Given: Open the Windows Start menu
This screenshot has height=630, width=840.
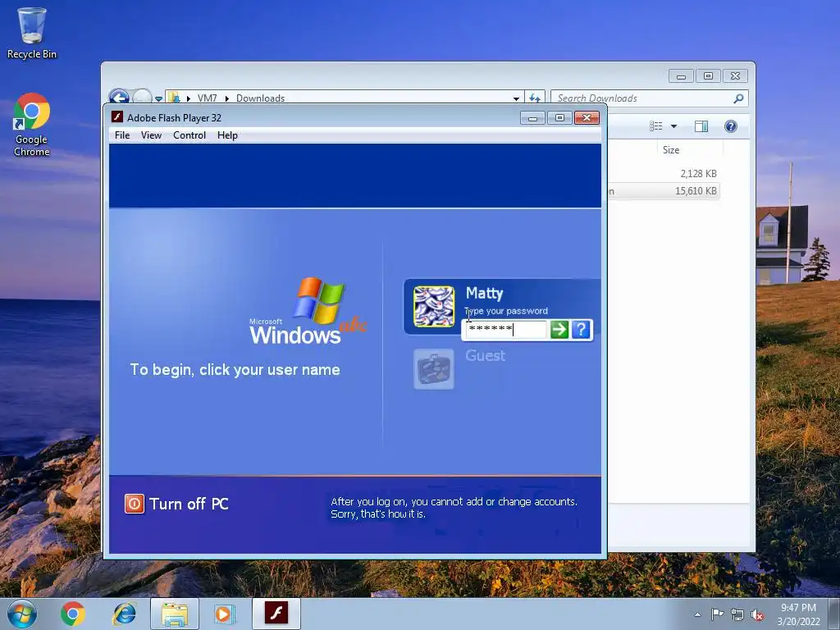Looking at the screenshot, I should point(22,614).
